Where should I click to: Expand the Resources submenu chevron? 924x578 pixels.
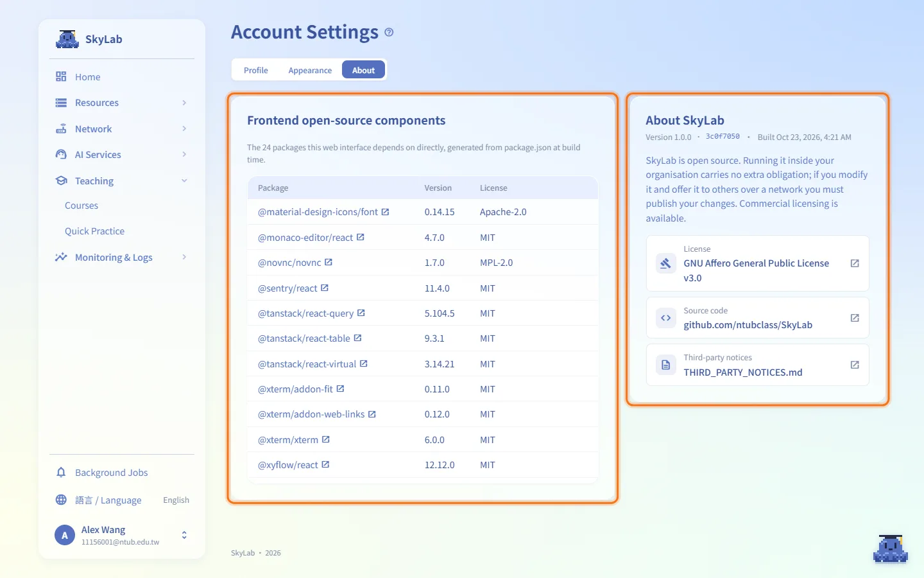pos(184,103)
